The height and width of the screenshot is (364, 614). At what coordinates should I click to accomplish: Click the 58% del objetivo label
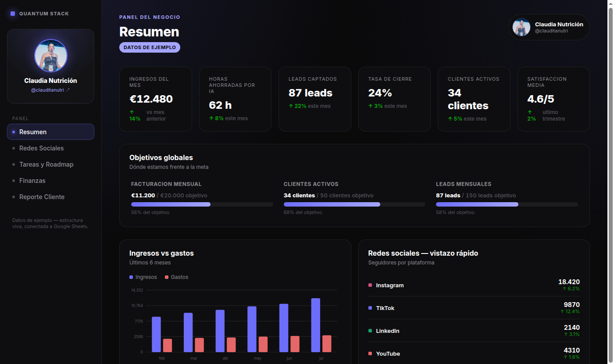455,212
